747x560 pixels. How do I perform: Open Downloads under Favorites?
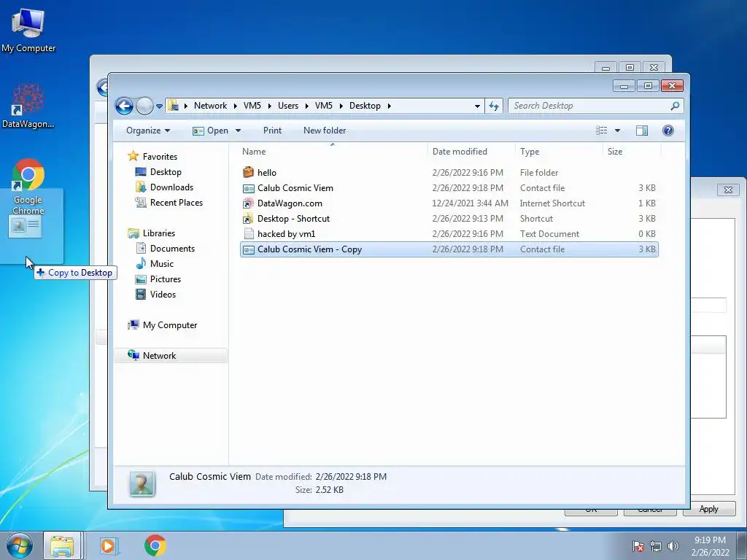pos(171,187)
